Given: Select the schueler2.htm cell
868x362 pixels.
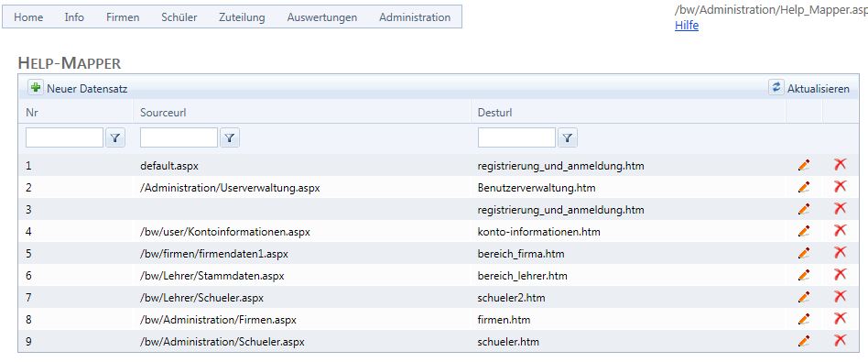Looking at the screenshot, I should point(511,298).
